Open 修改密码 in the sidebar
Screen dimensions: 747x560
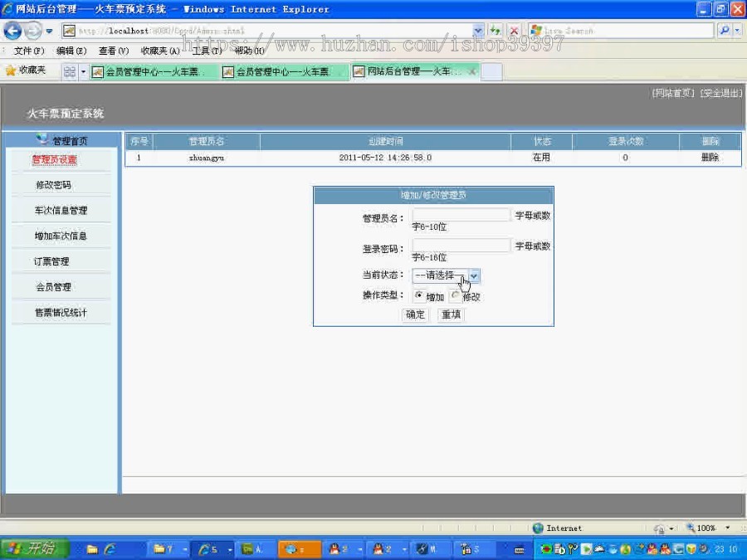53,185
